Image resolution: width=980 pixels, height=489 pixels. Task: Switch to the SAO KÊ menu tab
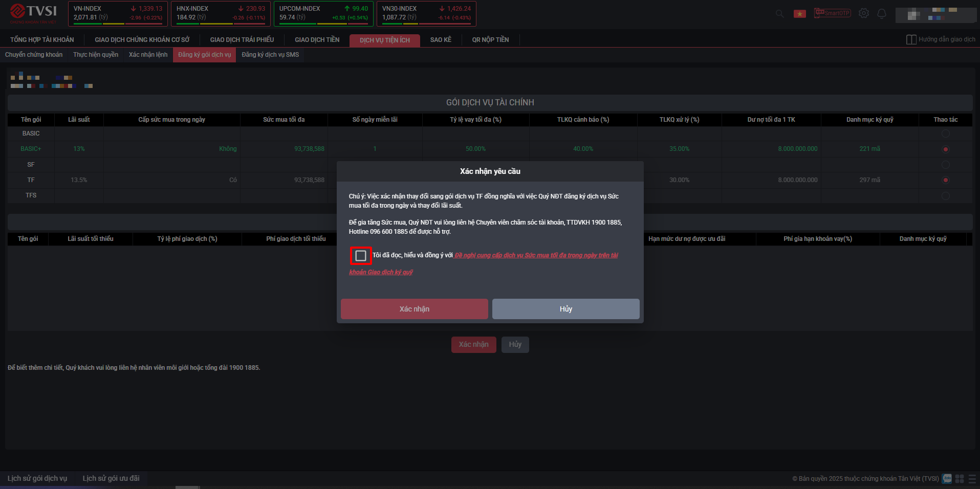tap(441, 40)
